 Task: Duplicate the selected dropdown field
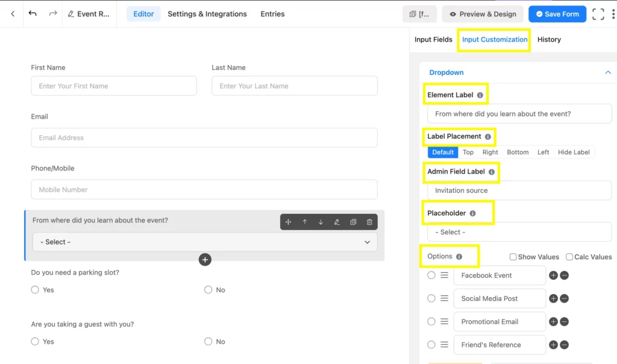353,222
